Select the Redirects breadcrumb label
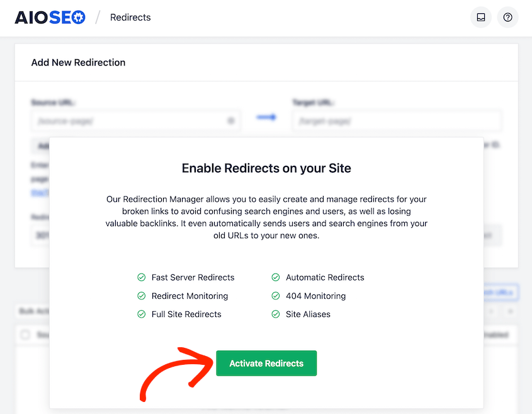This screenshot has height=414, width=532. point(130,17)
